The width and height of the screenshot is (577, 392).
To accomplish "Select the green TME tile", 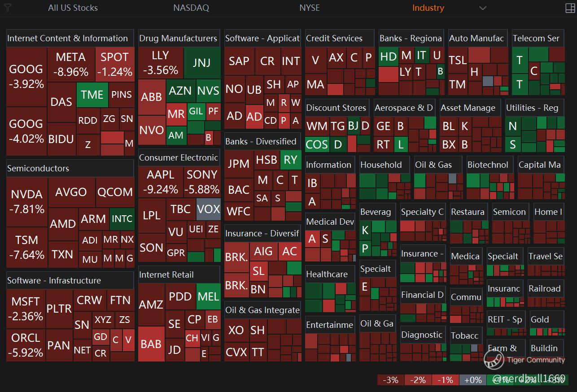I will tap(92, 95).
